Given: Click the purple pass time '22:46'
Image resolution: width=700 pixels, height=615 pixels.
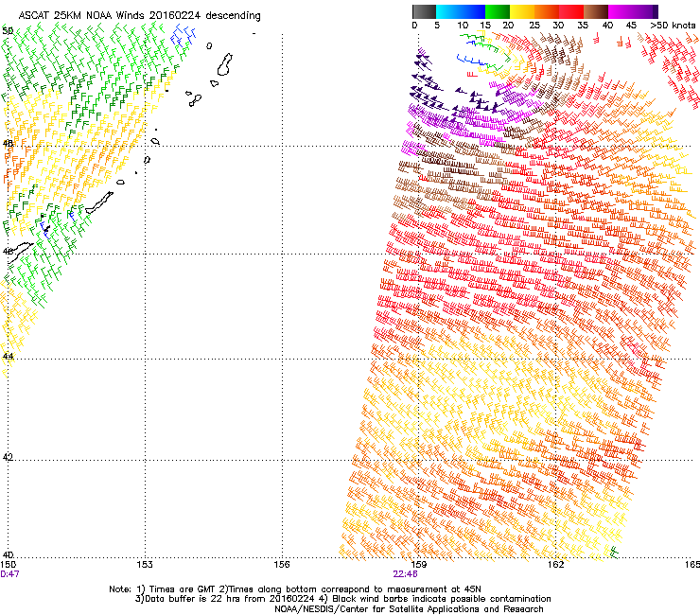Looking at the screenshot, I should point(406,574).
